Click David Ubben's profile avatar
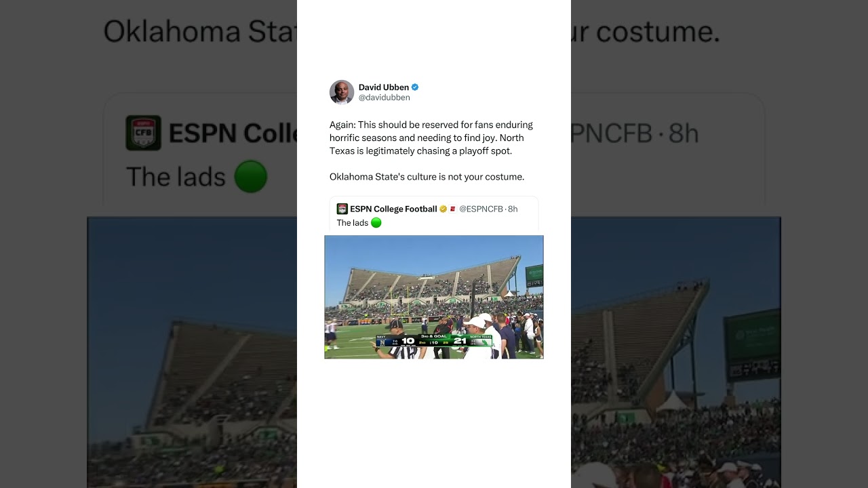 [x=342, y=92]
